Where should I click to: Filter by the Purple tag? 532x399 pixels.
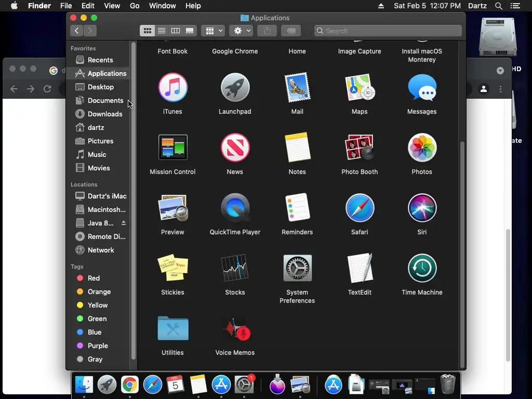[98, 345]
